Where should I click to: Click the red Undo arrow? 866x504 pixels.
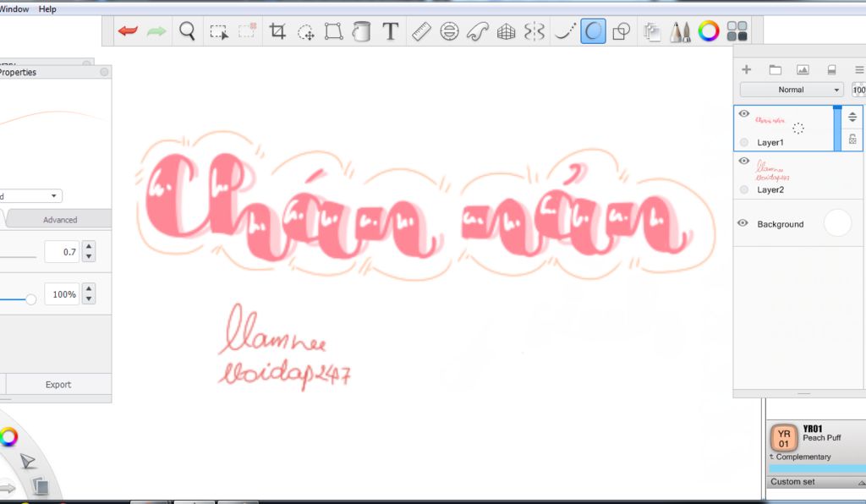[x=128, y=31]
